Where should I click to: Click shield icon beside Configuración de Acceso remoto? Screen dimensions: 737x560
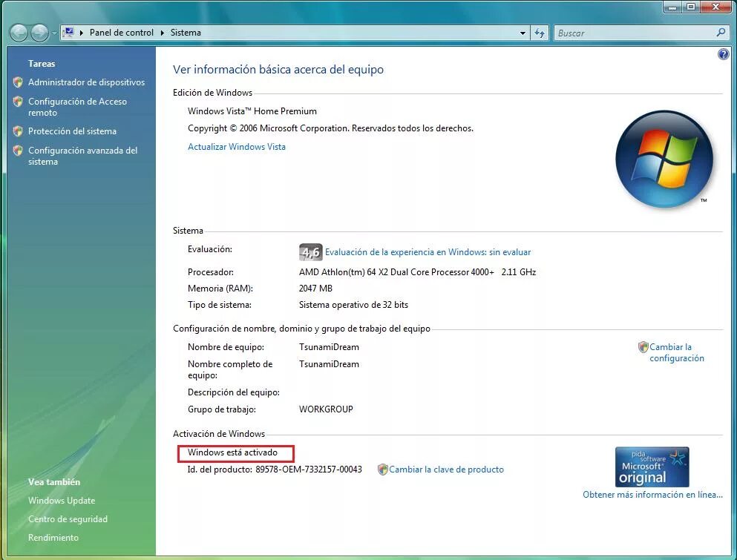[x=18, y=102]
